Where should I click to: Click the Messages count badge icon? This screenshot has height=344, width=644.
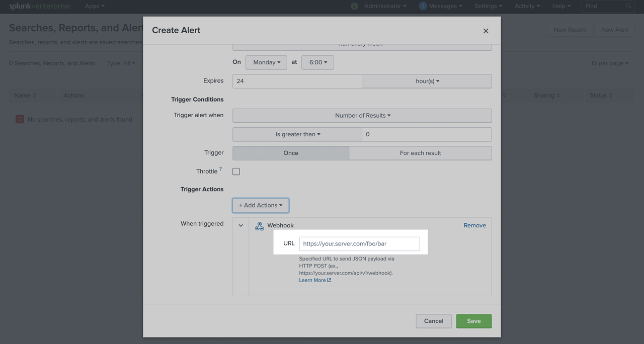(423, 6)
